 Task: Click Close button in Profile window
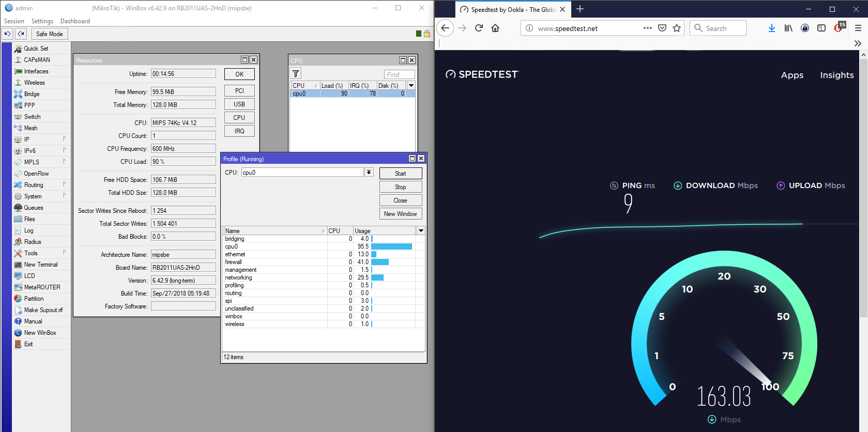(x=401, y=200)
